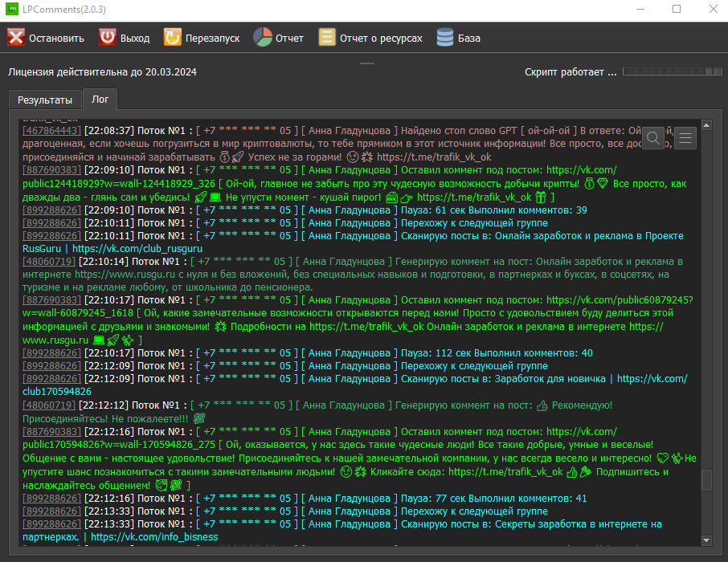This screenshot has height=562, width=728.
Task: Click the log scrollbar thumb
Action: click(x=706, y=480)
